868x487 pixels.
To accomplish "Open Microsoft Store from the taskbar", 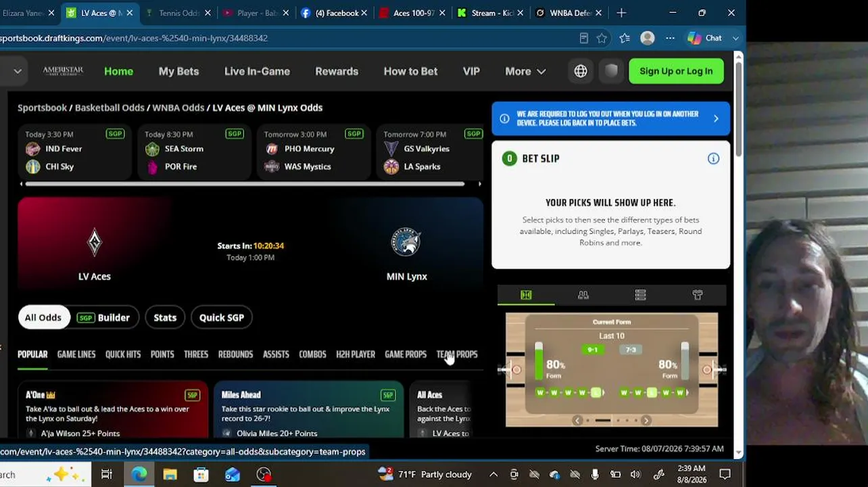I will tap(201, 474).
